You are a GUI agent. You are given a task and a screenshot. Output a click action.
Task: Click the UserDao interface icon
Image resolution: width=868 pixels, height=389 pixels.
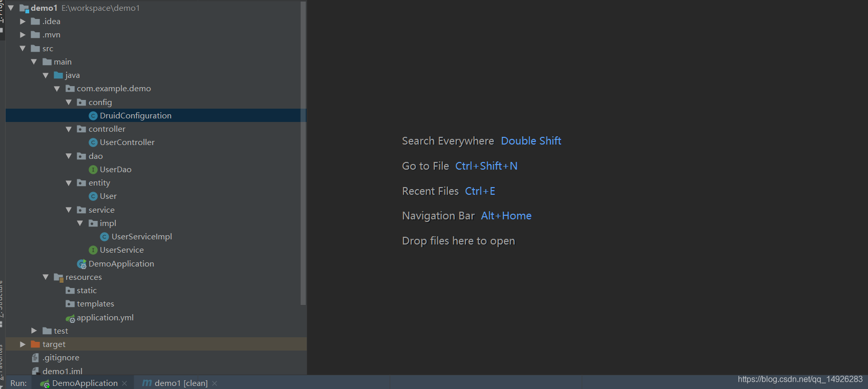click(93, 170)
